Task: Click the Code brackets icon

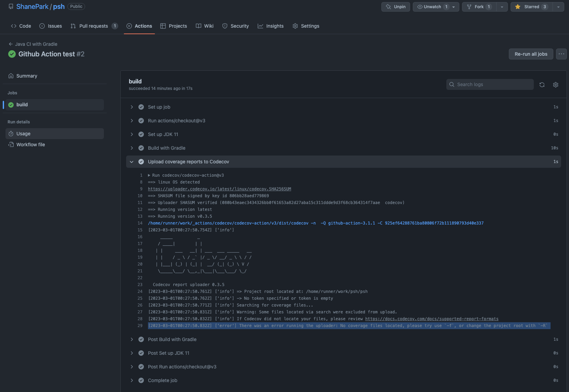Action: pyautogui.click(x=14, y=26)
